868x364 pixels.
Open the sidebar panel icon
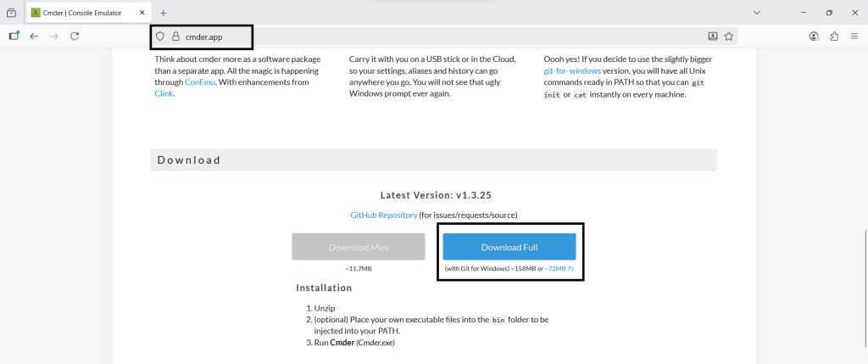pyautogui.click(x=14, y=36)
